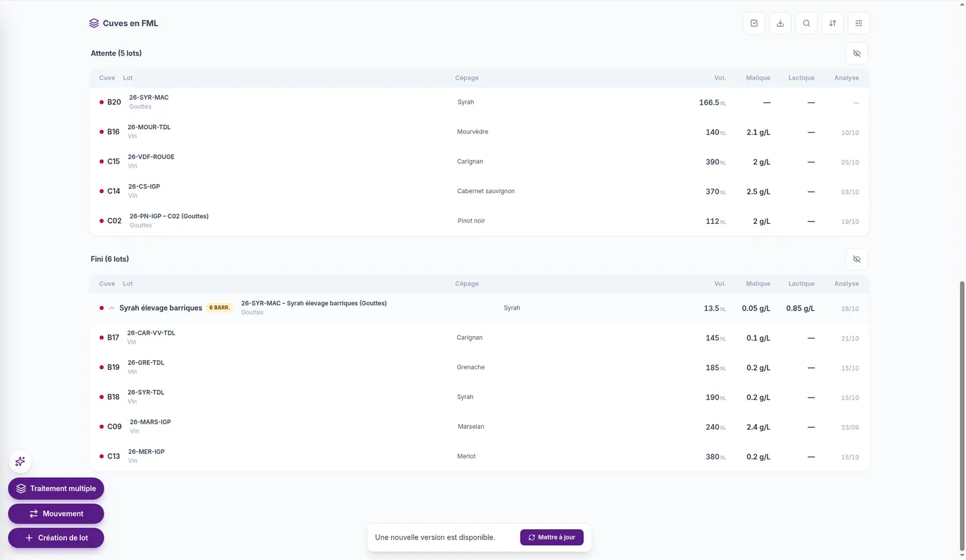Open the filter sliders icon
Screen dimensions: 966x560
859,23
